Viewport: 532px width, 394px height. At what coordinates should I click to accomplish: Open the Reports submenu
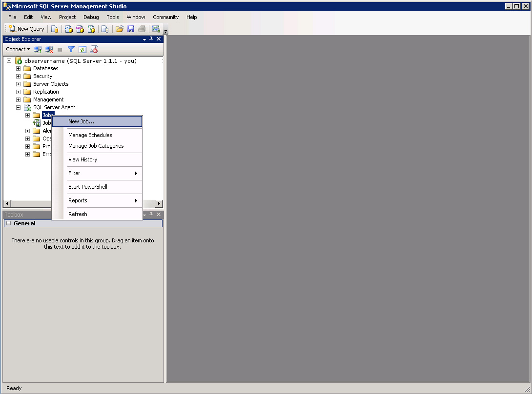pyautogui.click(x=97, y=200)
